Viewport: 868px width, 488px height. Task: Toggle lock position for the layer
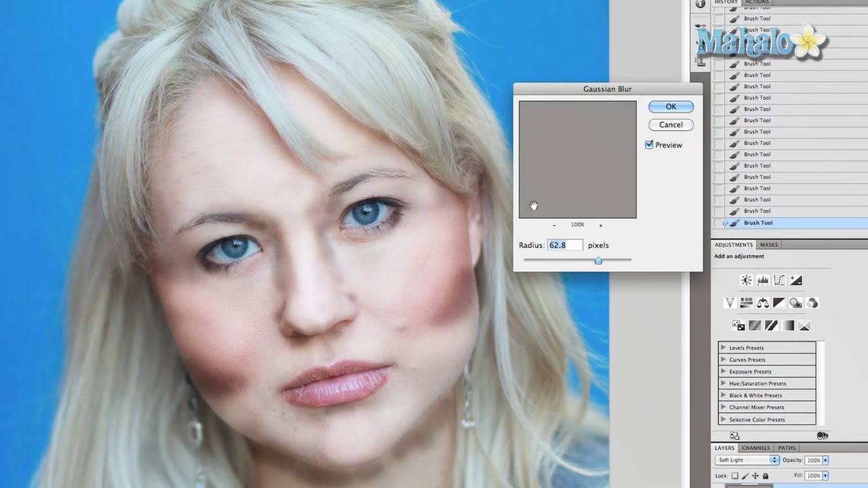click(x=755, y=476)
